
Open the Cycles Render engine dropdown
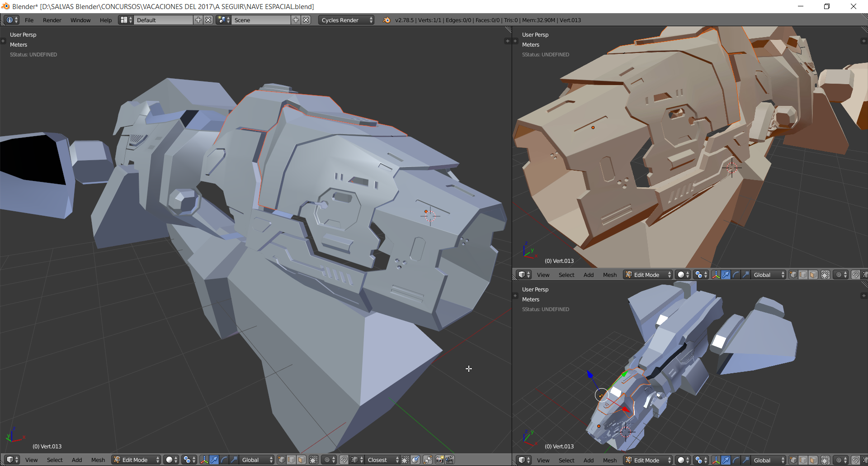tap(346, 20)
